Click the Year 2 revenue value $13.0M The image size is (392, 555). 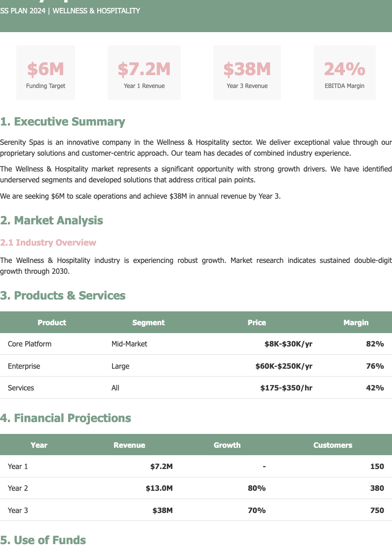(159, 488)
